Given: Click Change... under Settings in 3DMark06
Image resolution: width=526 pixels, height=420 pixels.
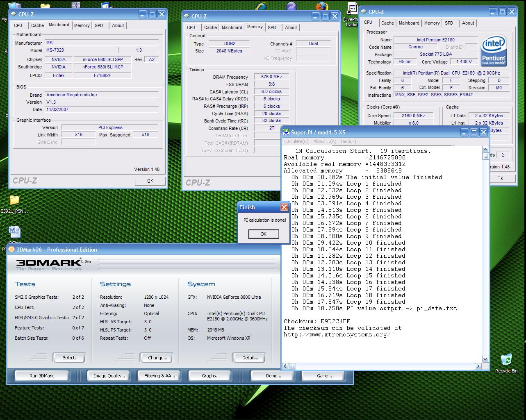Looking at the screenshot, I should point(157,358).
